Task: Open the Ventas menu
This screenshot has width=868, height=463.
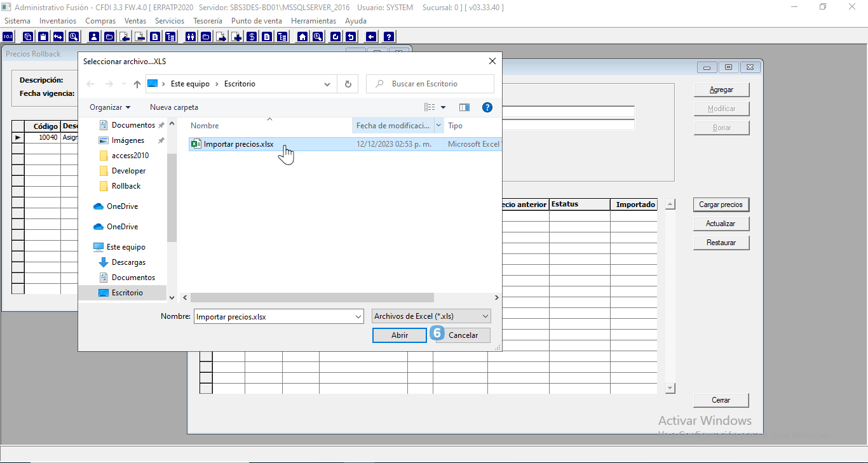Action: click(x=135, y=21)
